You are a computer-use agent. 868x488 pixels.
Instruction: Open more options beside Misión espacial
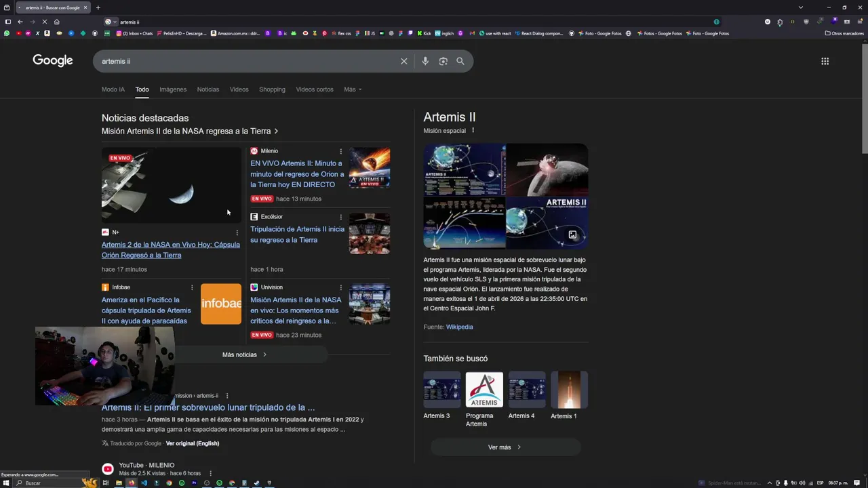473,131
